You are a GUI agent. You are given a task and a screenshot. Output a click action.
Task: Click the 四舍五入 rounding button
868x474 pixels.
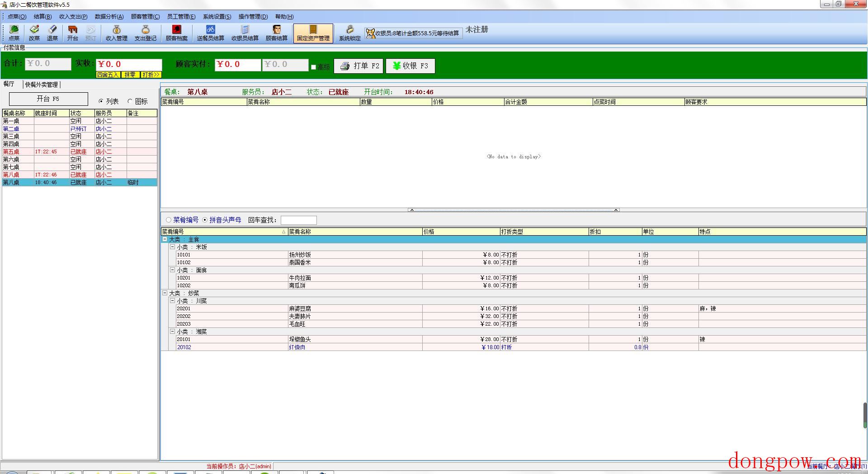108,75
